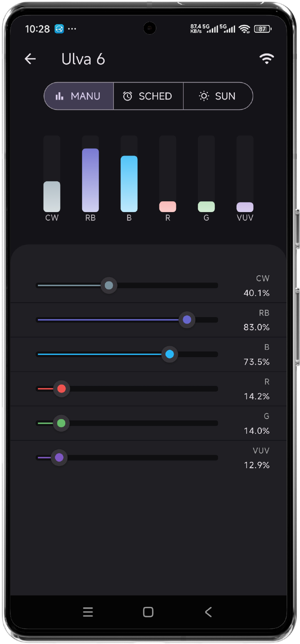Tap the B channel bar in chart
The width and height of the screenshot is (300, 644).
point(129,184)
